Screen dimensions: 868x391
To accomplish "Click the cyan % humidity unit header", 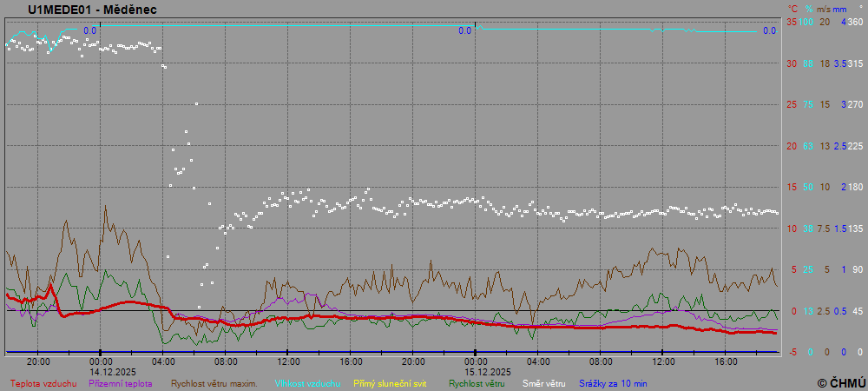I will pos(808,9).
